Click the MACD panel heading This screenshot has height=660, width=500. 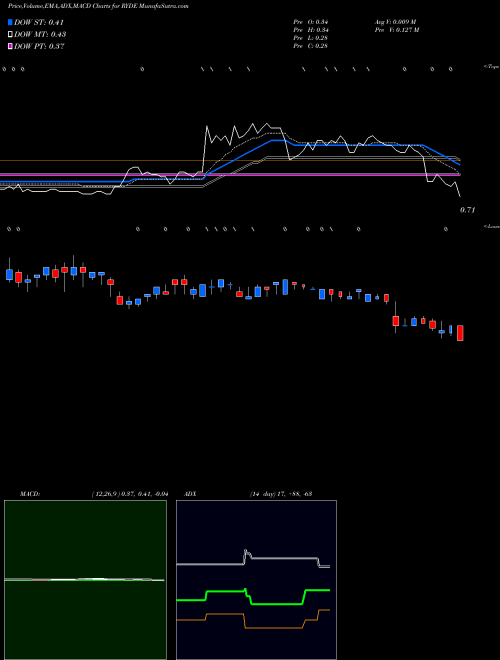coord(30,494)
